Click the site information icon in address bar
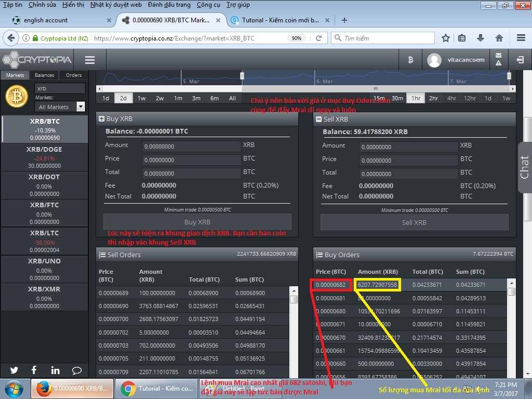 [26, 38]
